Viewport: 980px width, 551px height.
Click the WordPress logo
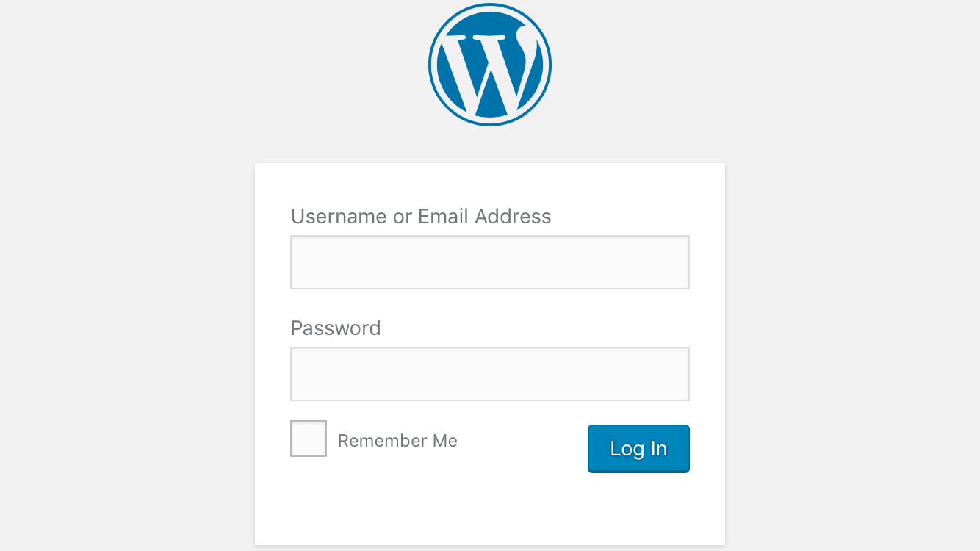click(x=490, y=65)
